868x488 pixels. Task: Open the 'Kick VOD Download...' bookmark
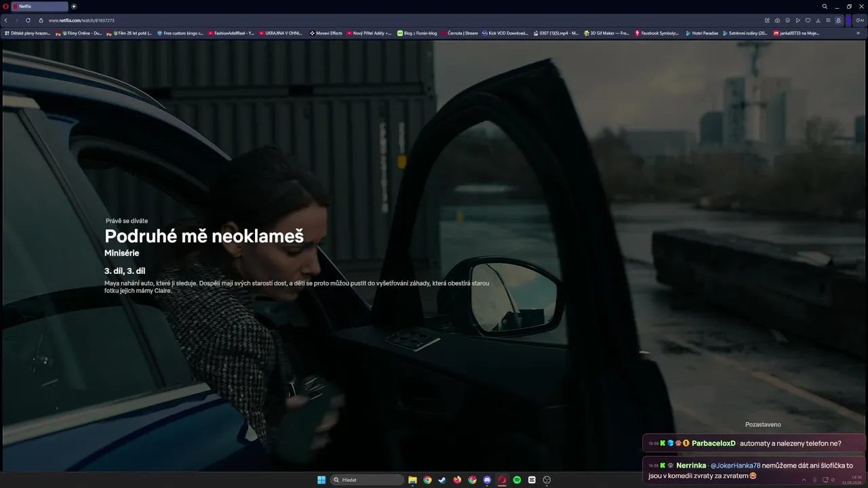505,33
